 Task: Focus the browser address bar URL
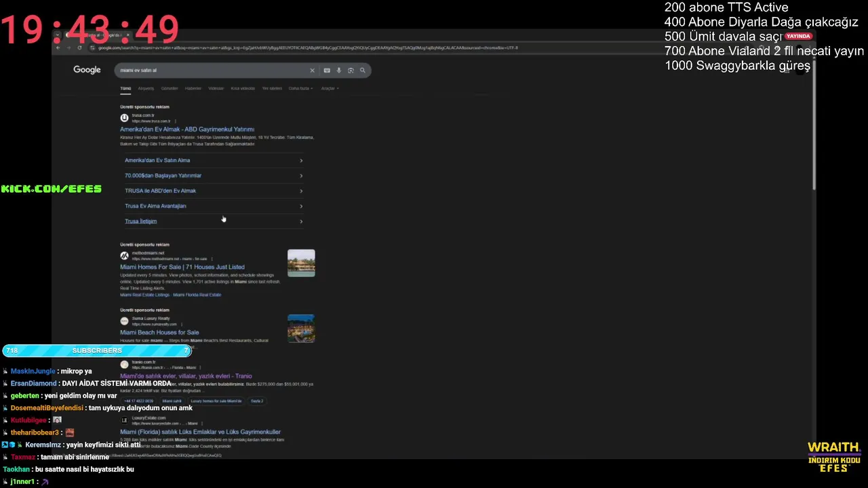(308, 48)
